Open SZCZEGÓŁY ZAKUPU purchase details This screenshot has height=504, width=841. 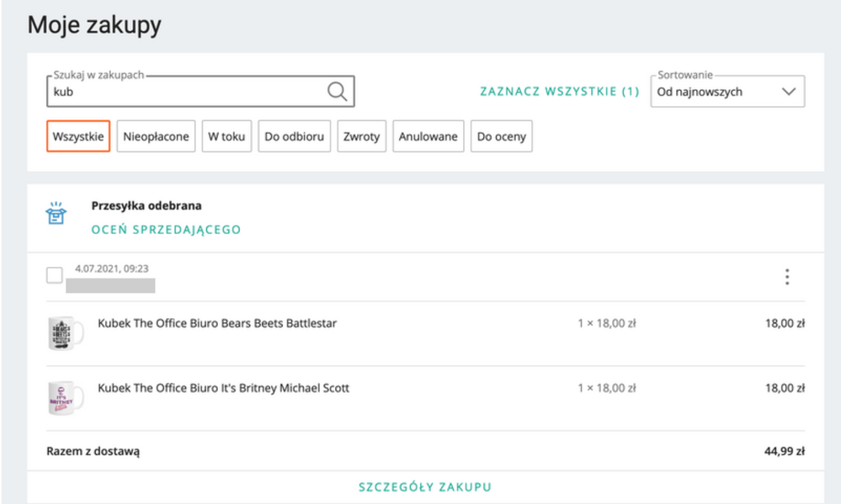[x=425, y=487]
